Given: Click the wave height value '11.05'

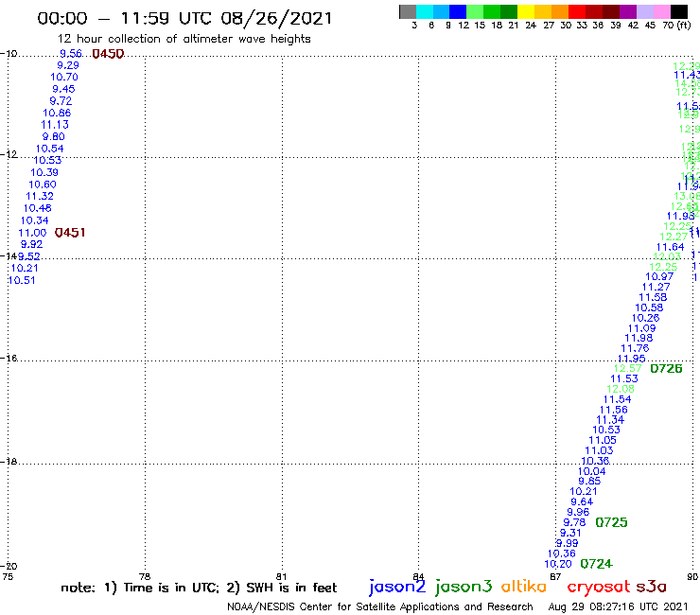Looking at the screenshot, I should pyautogui.click(x=603, y=440).
